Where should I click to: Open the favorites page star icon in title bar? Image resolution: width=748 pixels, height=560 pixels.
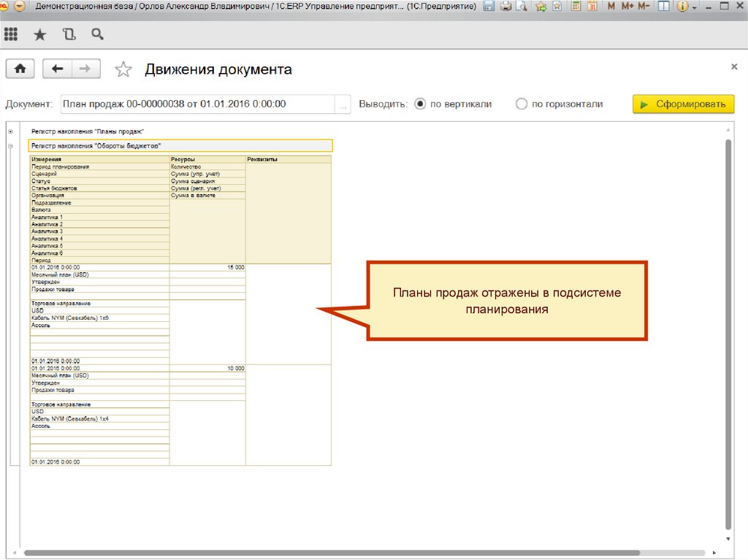point(557,6)
